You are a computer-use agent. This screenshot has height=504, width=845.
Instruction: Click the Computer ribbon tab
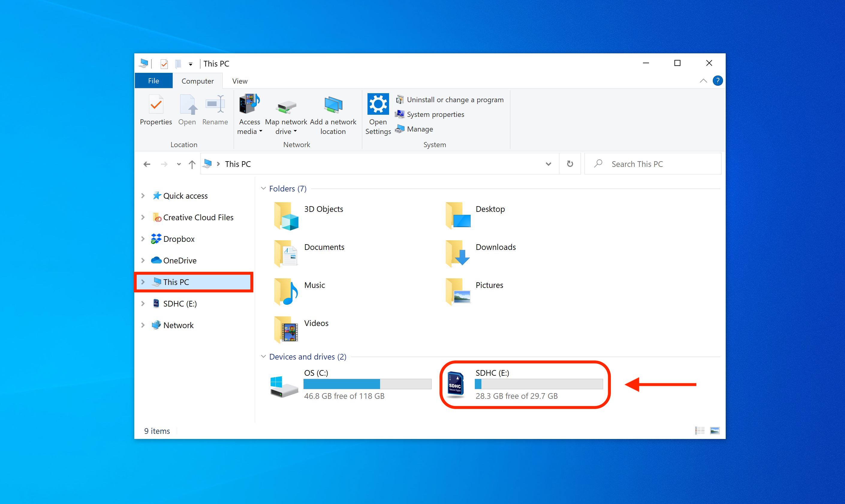click(x=197, y=80)
